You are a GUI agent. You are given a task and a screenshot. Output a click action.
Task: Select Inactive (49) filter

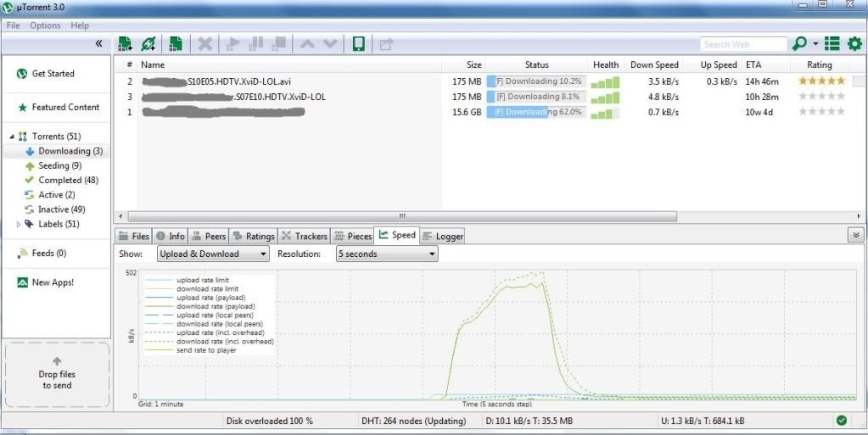55,209
